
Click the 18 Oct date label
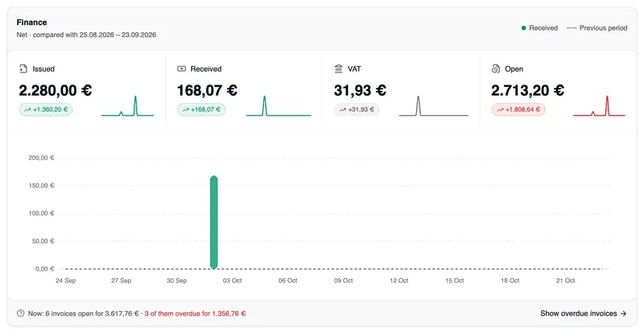pyautogui.click(x=510, y=281)
